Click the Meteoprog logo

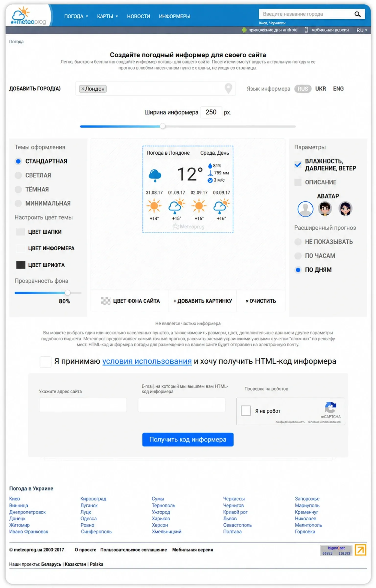[x=28, y=16]
